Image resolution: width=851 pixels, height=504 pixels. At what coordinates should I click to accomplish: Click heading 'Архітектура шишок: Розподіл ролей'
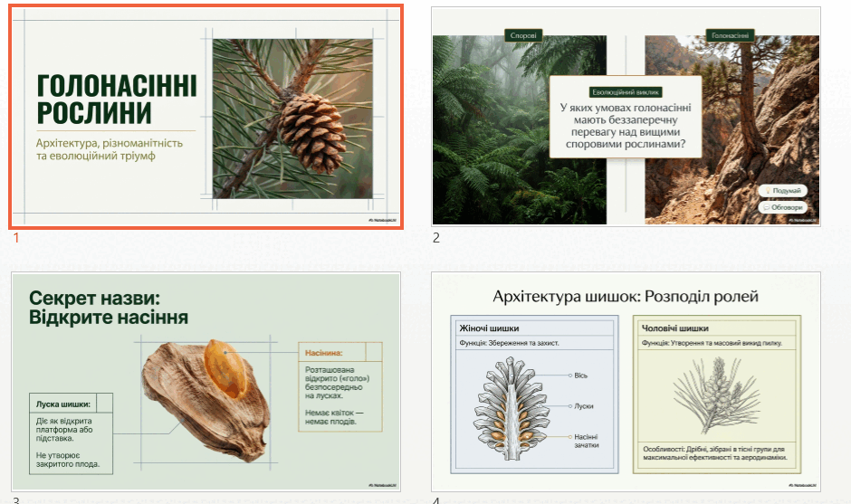[626, 296]
